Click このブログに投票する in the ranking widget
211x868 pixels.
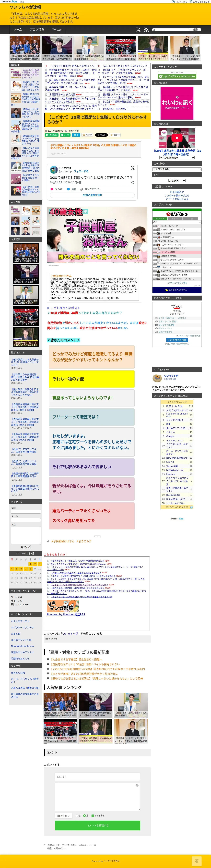pyautogui.click(x=177, y=290)
